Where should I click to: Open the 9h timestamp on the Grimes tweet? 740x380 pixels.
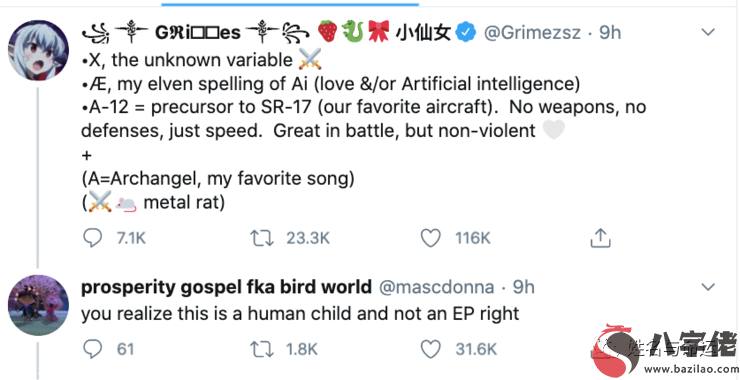[x=610, y=33]
